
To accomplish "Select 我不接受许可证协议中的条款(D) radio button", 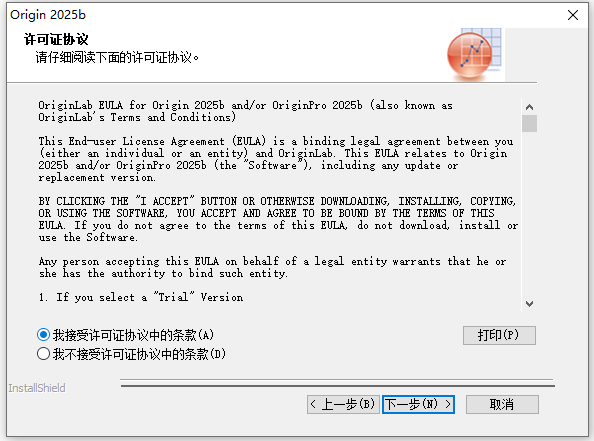I will coord(44,354).
